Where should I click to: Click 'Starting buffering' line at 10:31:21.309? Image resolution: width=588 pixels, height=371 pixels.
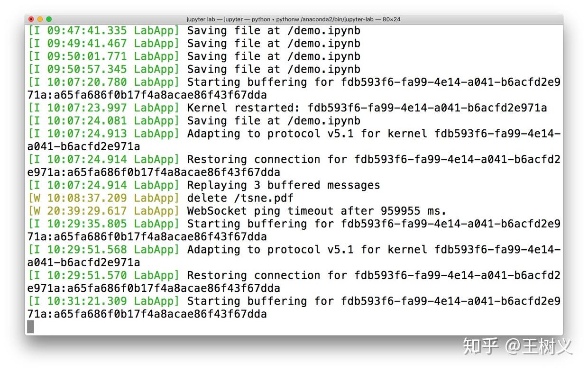click(294, 301)
